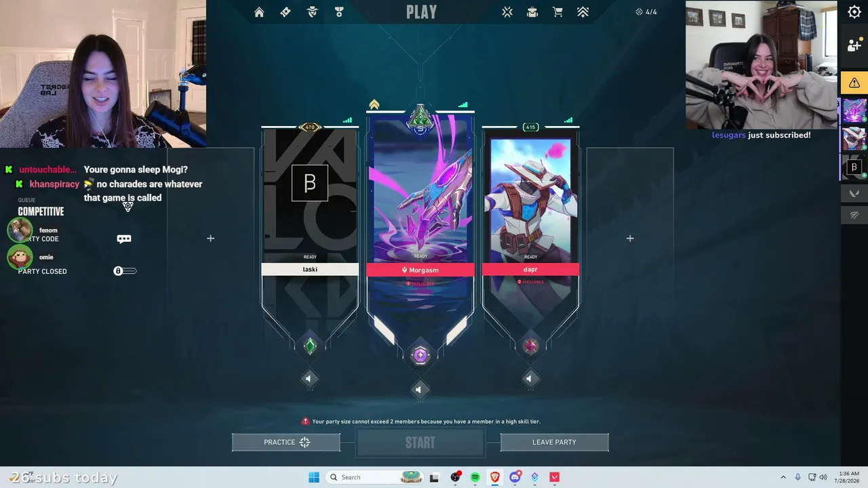
Task: Mute dapr's voice with speaker icon
Action: point(529,379)
